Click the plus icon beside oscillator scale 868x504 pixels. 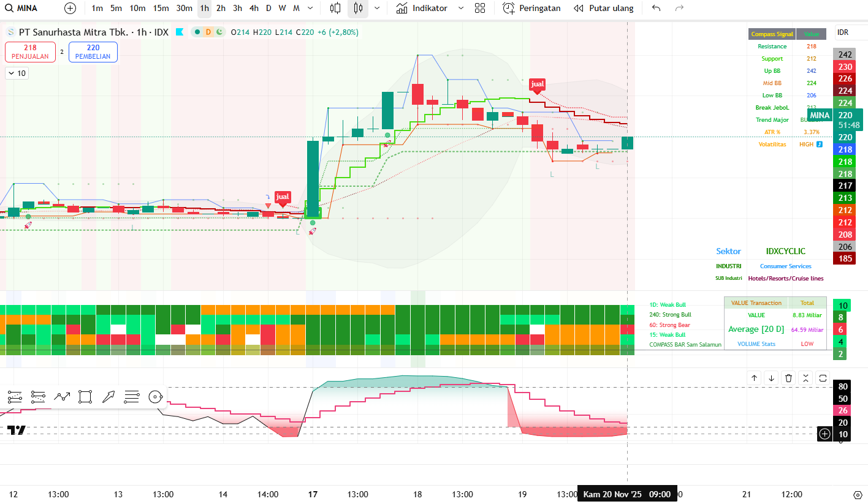825,434
